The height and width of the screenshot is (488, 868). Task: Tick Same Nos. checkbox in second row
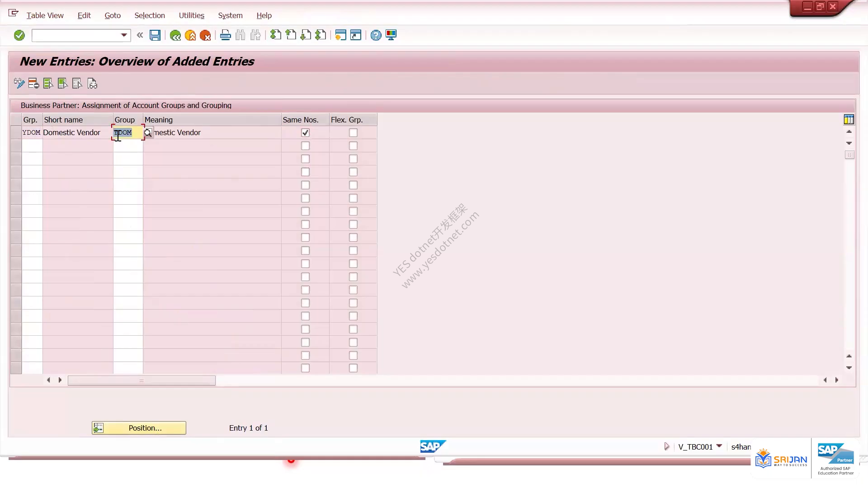(305, 146)
